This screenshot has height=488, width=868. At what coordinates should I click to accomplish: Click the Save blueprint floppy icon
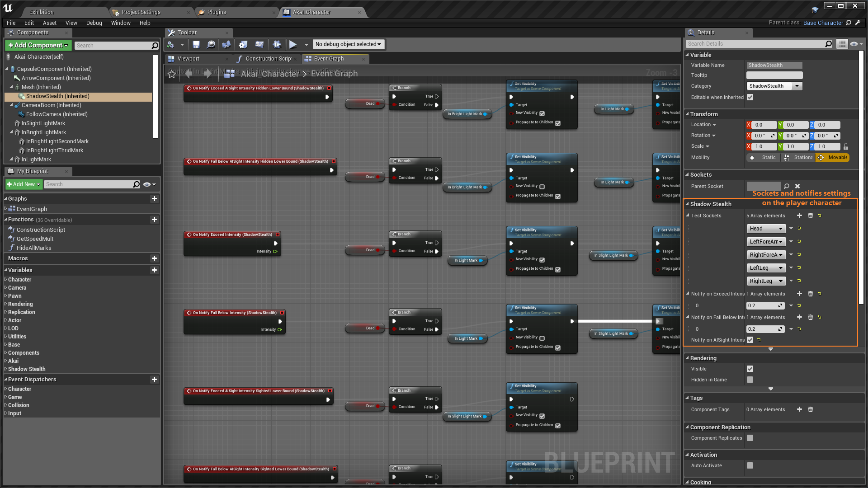pyautogui.click(x=196, y=44)
